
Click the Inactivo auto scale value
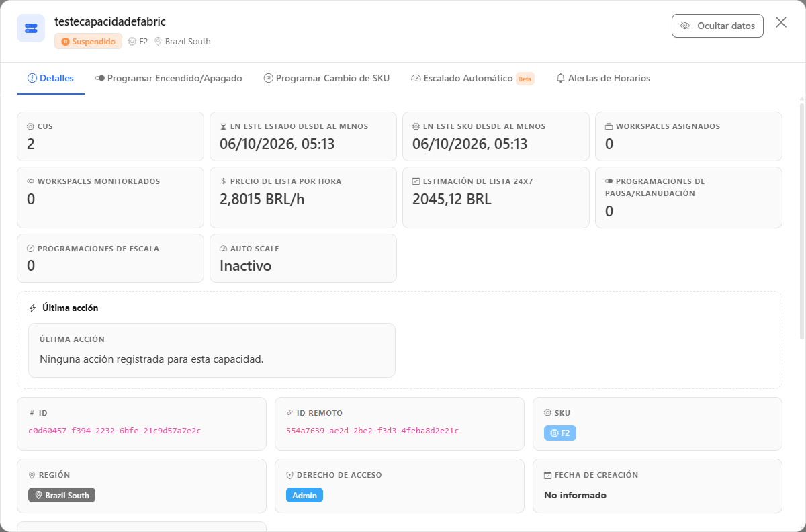(246, 266)
